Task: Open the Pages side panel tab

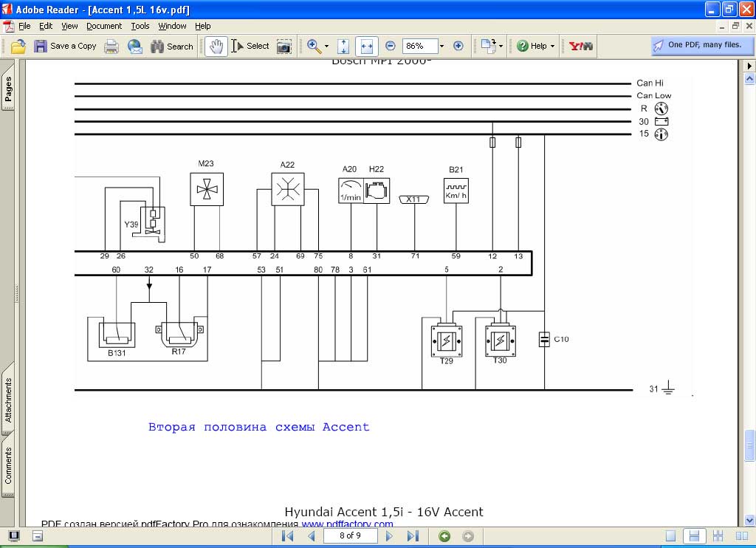Action: (8, 89)
